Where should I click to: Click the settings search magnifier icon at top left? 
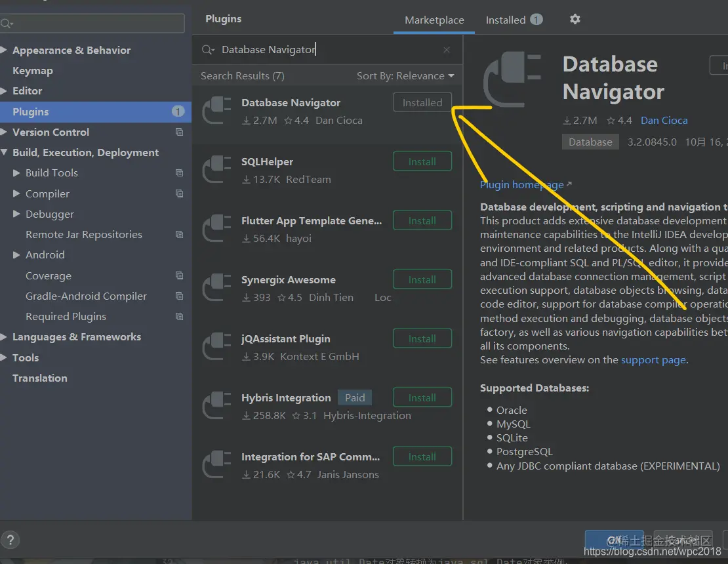coord(7,23)
